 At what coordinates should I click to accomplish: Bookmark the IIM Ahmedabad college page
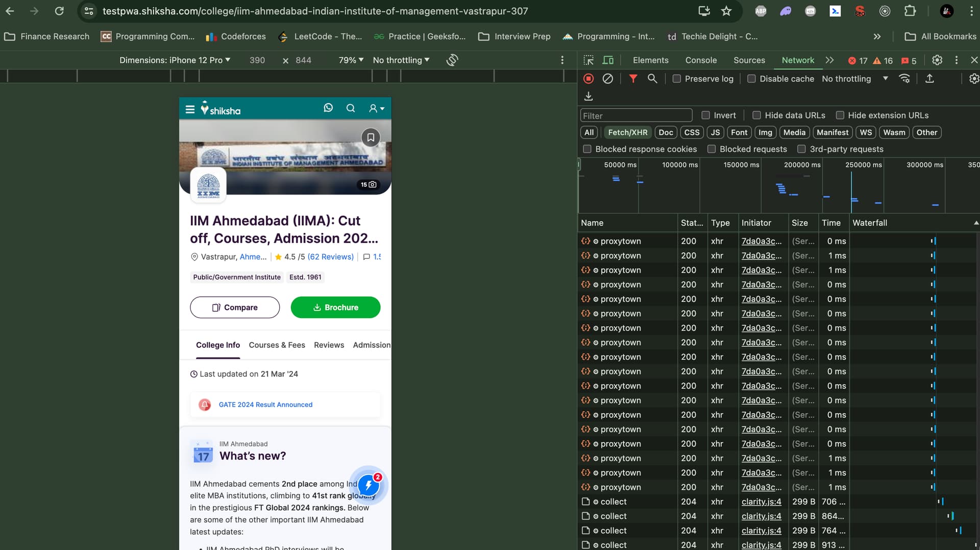pyautogui.click(x=371, y=137)
